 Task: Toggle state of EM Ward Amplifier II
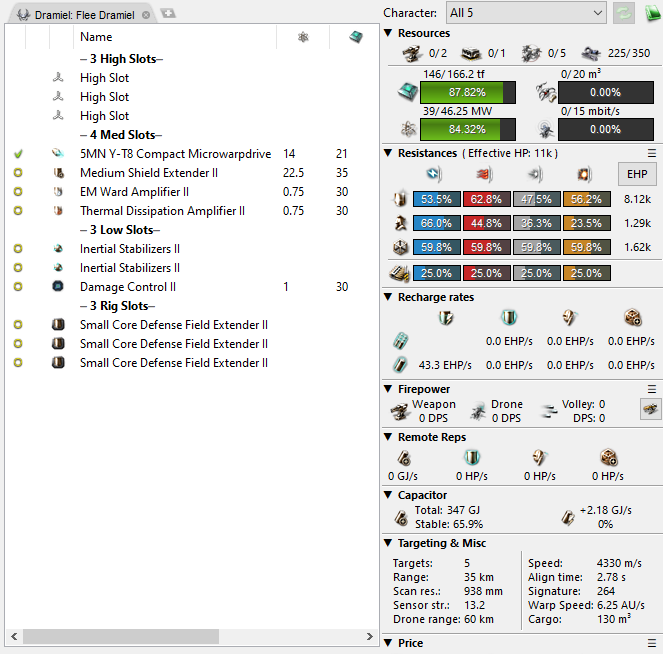pos(18,192)
